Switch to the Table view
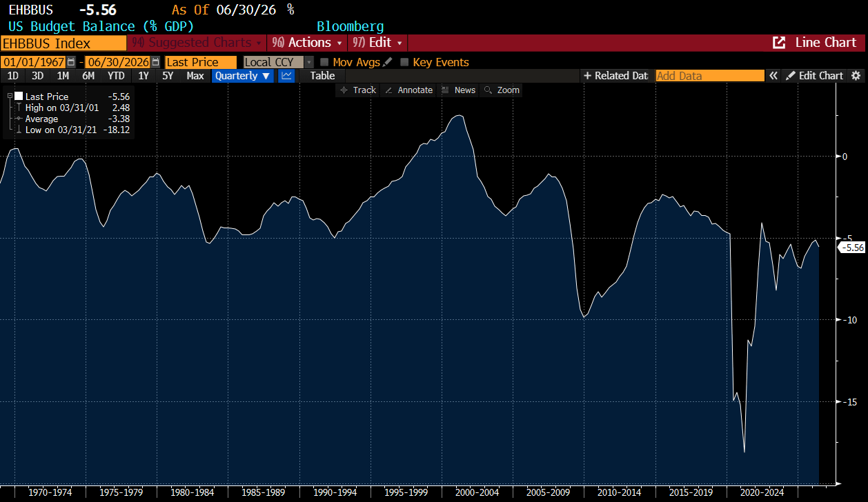The height and width of the screenshot is (502, 868). pyautogui.click(x=322, y=76)
